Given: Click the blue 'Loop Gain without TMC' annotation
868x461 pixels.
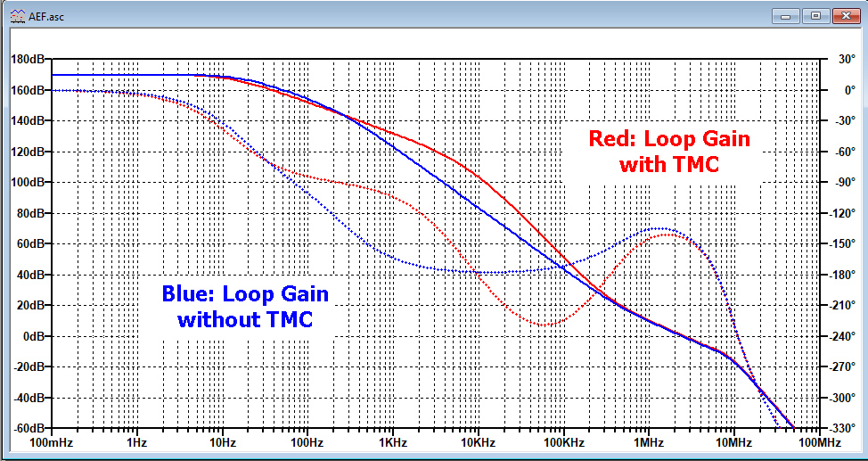Looking at the screenshot, I should [245, 307].
